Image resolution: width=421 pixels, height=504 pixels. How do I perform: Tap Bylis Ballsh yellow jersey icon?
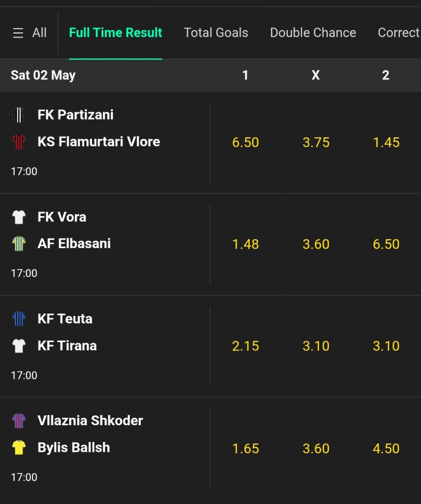[x=19, y=447]
